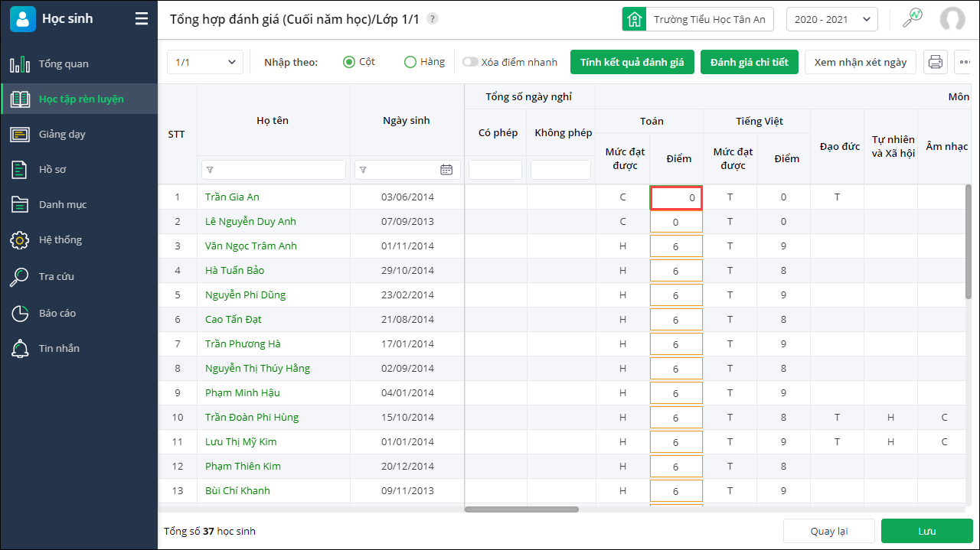Image resolution: width=980 pixels, height=550 pixels.
Task: Expand the class 1/1 dropdown
Action: [x=204, y=62]
